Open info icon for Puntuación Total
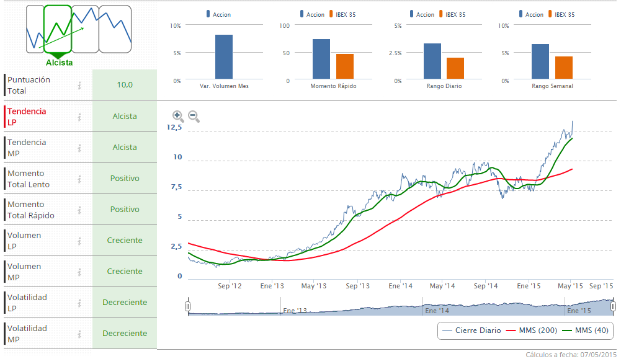The image size is (621, 364). 79,86
